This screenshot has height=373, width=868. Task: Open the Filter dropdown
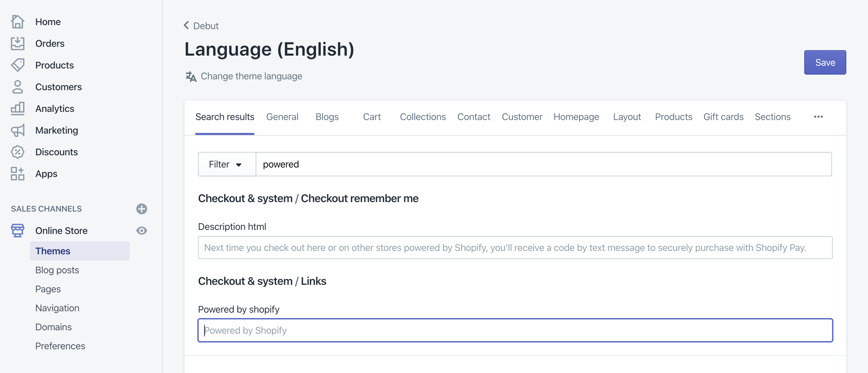point(226,164)
